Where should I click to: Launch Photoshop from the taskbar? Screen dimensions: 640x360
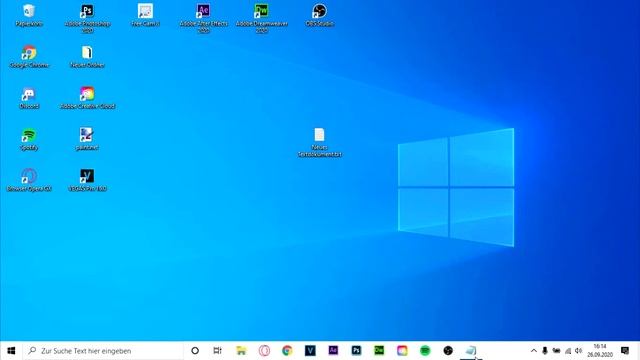356,351
